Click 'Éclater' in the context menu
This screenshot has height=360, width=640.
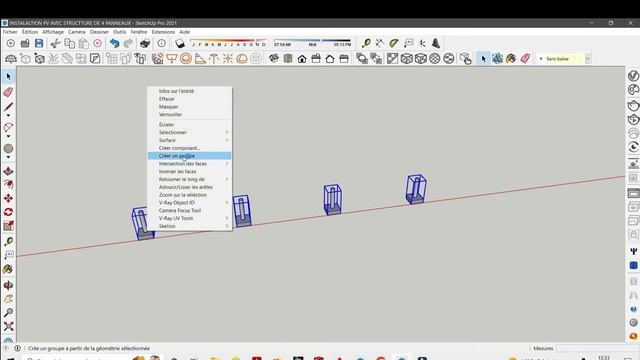point(190,124)
